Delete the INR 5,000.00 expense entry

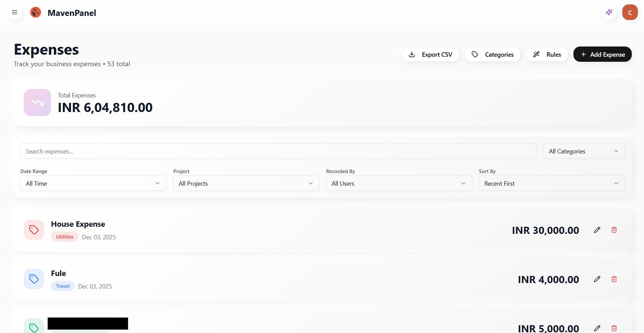[x=614, y=328]
